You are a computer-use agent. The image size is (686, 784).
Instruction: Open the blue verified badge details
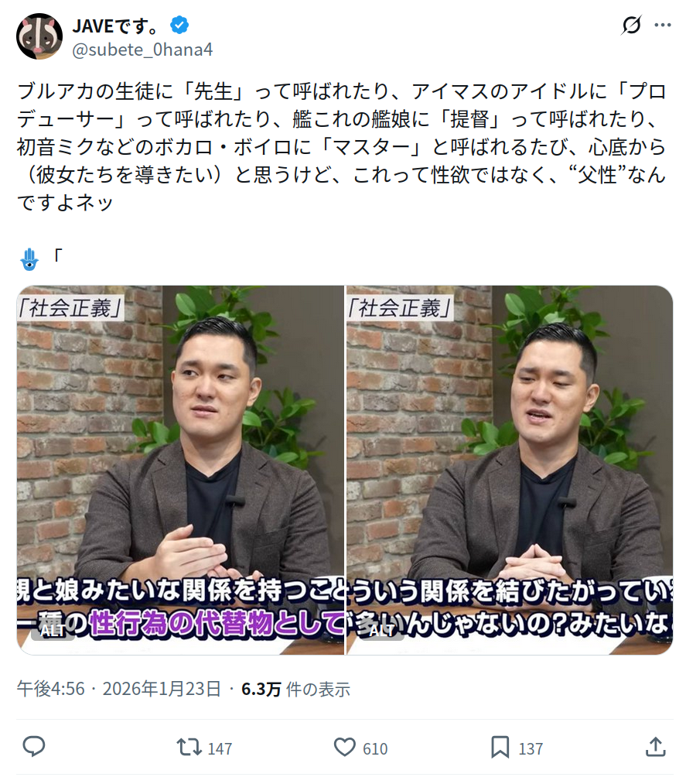point(179,25)
